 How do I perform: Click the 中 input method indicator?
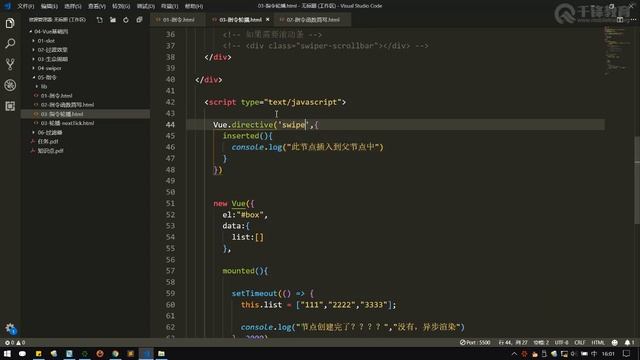[x=594, y=354]
